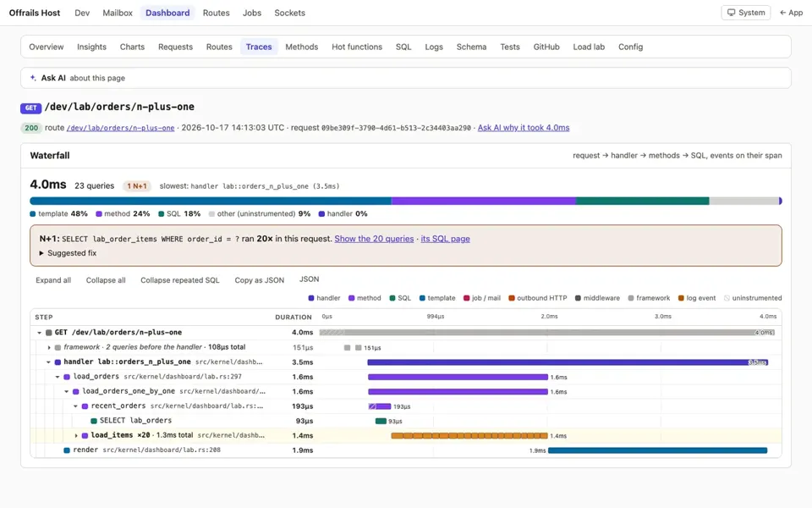Click the Offrails Host title

35,13
